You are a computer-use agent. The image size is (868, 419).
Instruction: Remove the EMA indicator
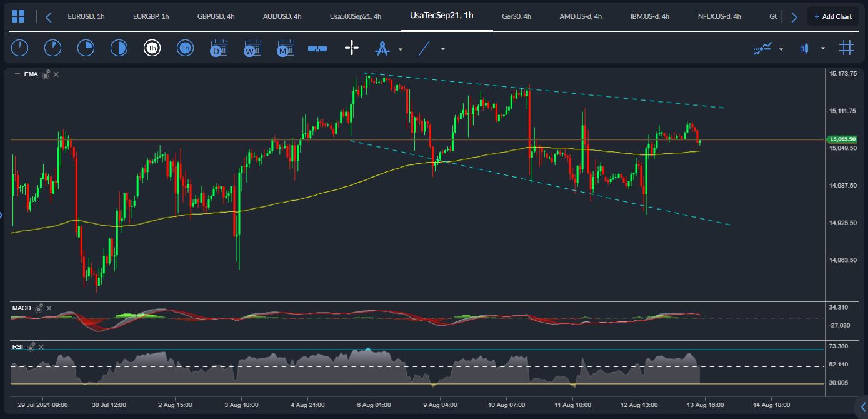point(56,74)
